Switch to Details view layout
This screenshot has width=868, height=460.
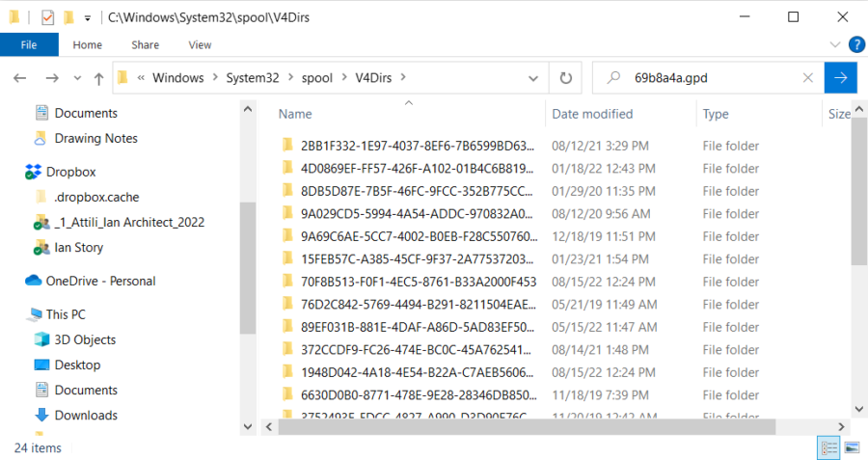coord(828,447)
